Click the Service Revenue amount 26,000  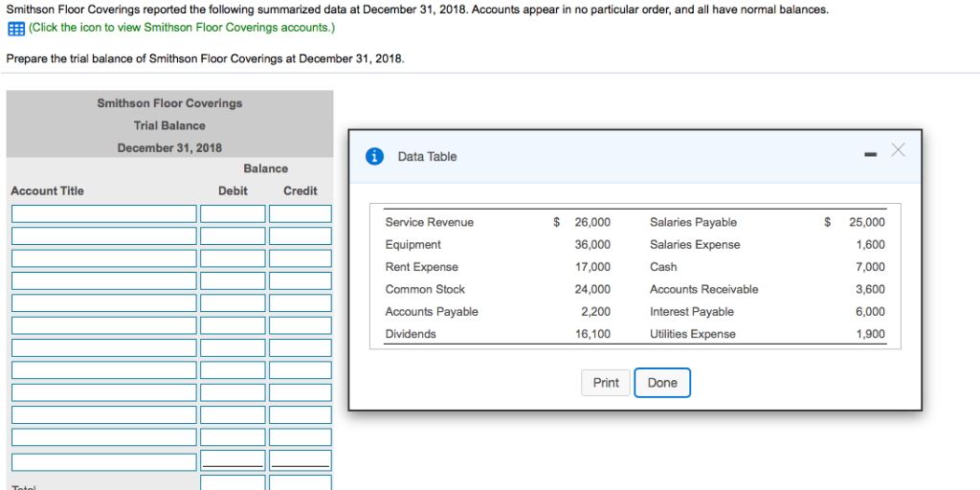pos(592,222)
